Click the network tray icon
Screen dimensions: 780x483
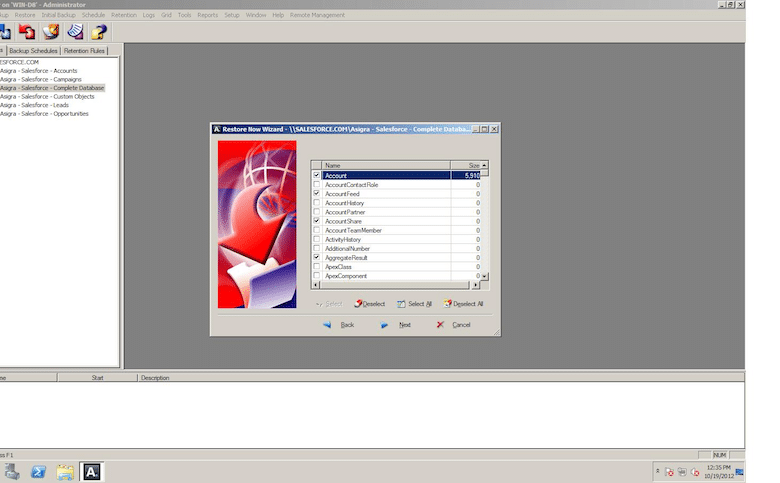(682, 472)
